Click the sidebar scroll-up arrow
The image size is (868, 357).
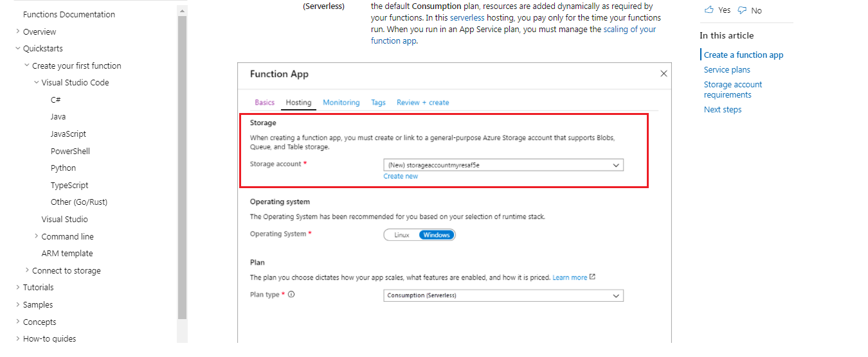[182, 11]
